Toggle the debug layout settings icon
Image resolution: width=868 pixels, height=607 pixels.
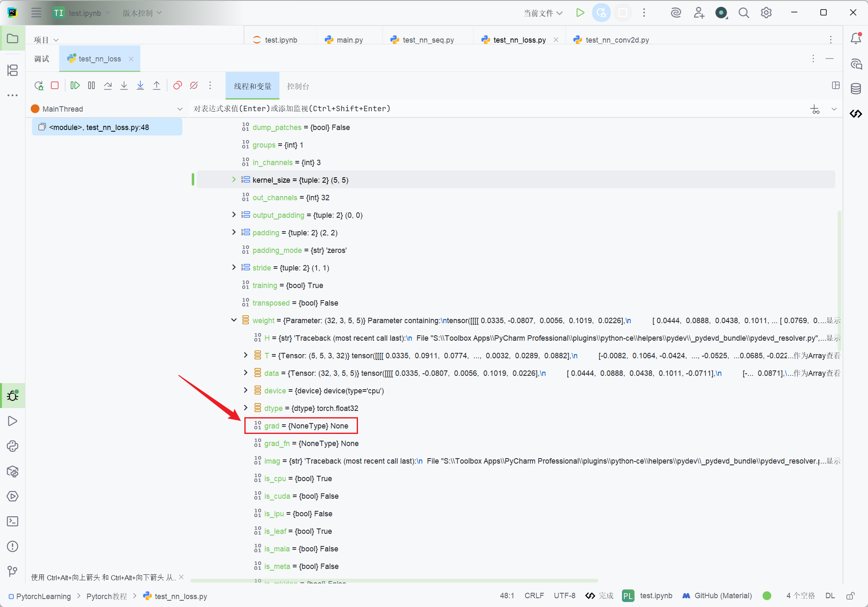click(x=835, y=86)
